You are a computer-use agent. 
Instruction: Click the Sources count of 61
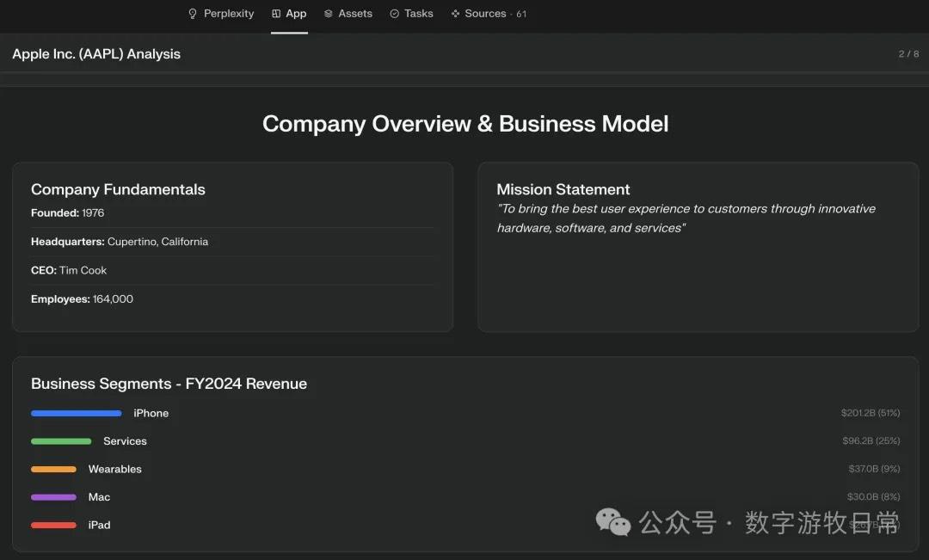click(521, 15)
